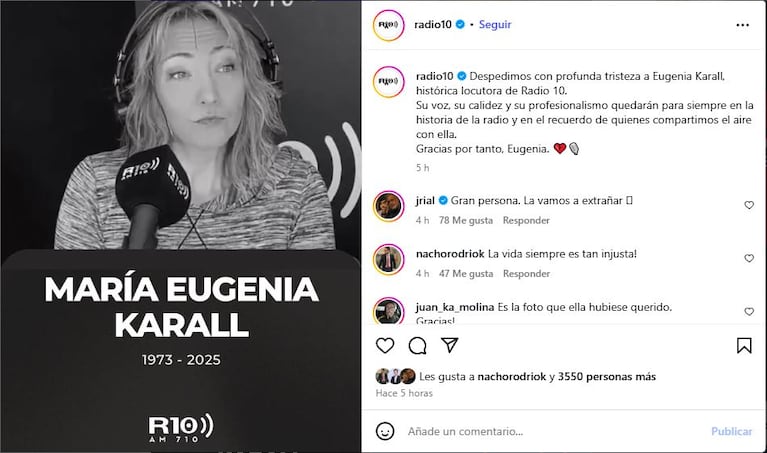Open jrial's profile picture

tap(388, 206)
